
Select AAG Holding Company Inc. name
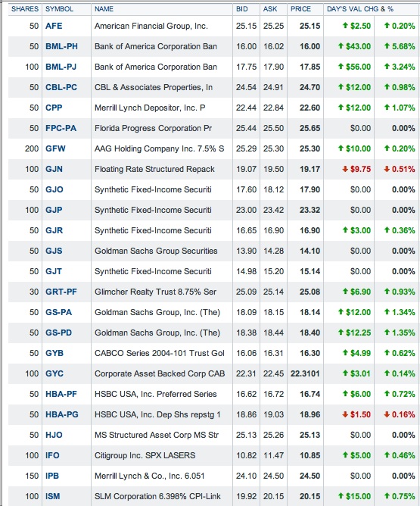point(159,148)
